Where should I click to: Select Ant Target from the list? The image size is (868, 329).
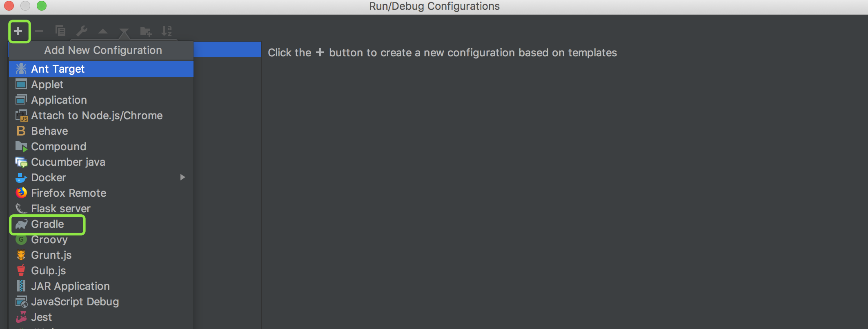coord(58,69)
